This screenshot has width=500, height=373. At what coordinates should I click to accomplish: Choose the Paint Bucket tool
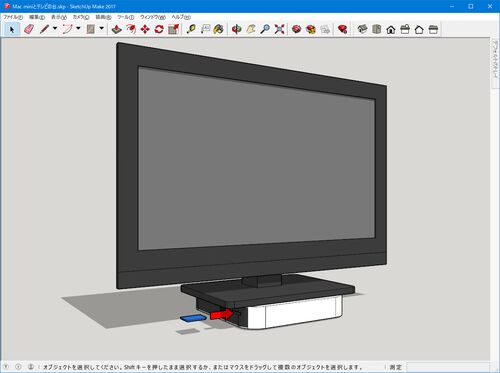point(219,29)
